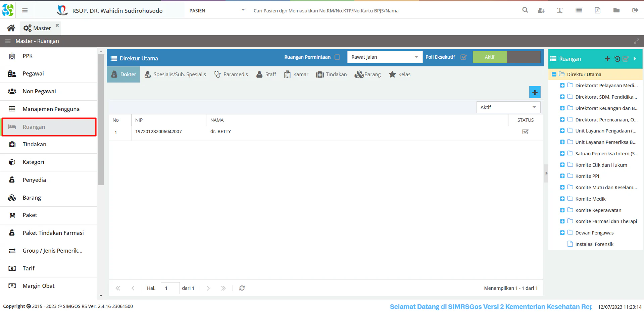This screenshot has height=312, width=644.
Task: Open Tindakan in the sidebar
Action: (48, 144)
